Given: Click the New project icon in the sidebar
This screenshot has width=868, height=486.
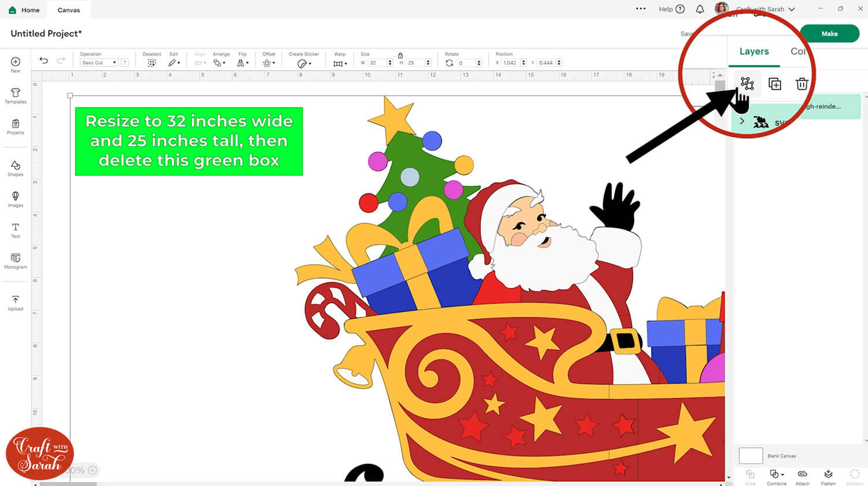Looking at the screenshot, I should pyautogui.click(x=16, y=62).
